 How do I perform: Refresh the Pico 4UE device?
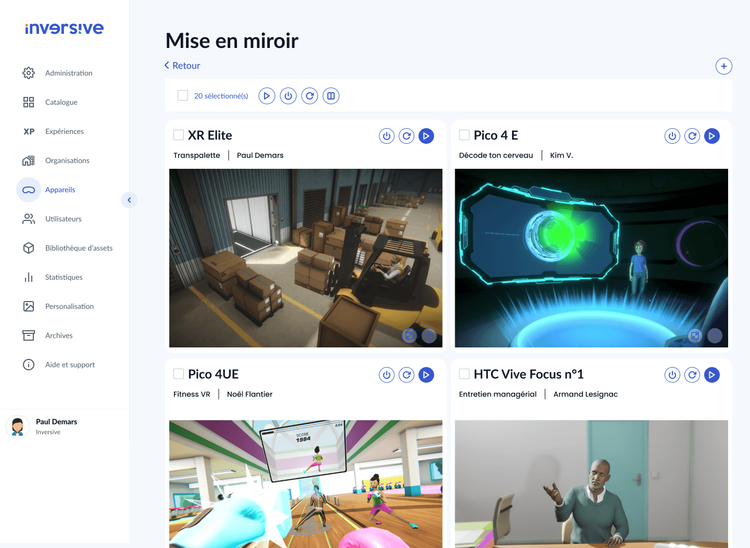point(407,375)
